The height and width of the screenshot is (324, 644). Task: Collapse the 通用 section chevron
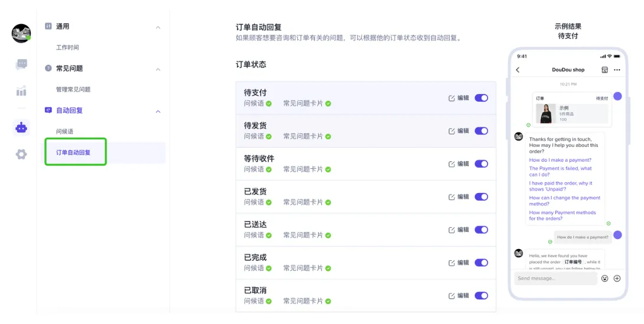click(x=158, y=28)
